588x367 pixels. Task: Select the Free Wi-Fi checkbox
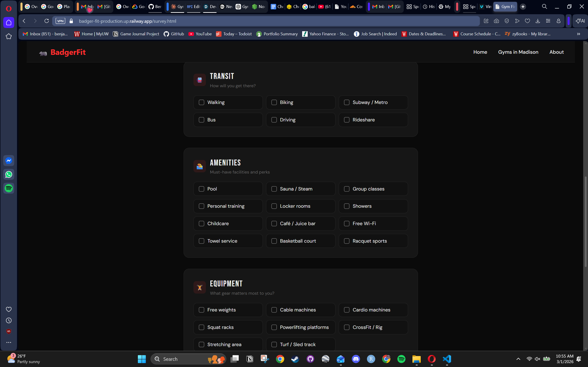[347, 224]
